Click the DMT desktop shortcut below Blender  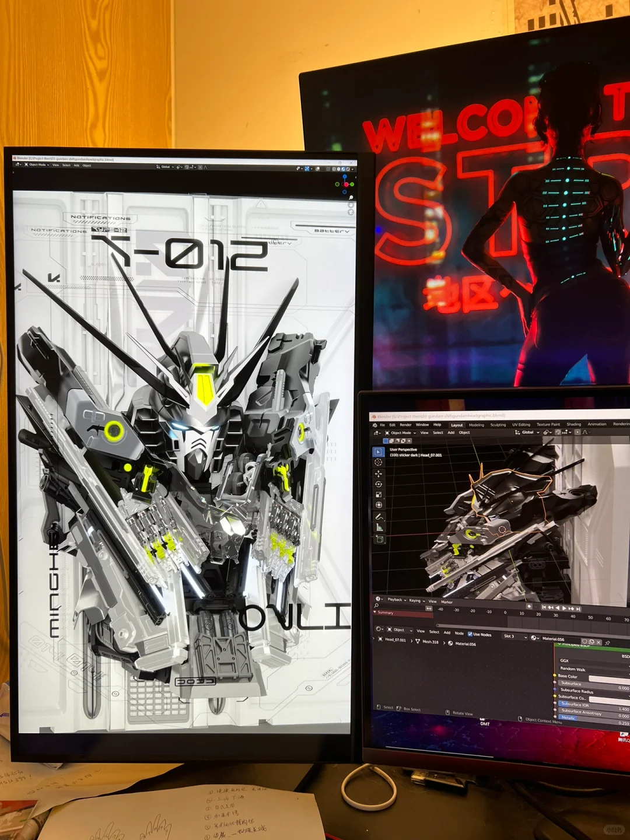point(485,721)
